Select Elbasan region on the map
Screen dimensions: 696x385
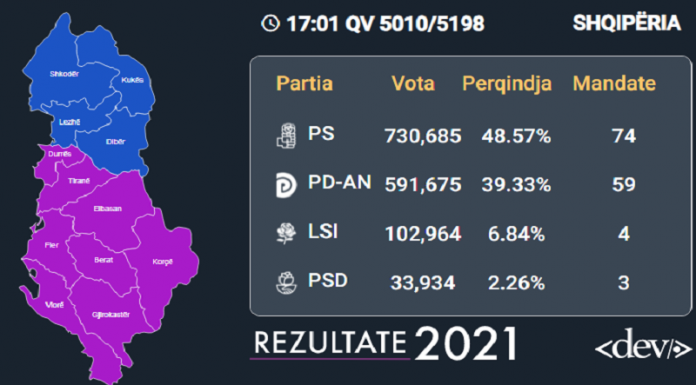tap(107, 211)
